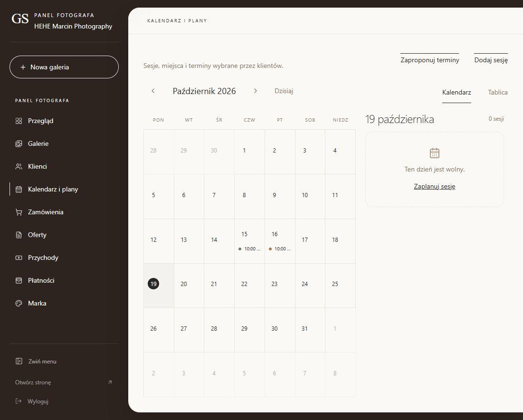
Task: Open the 10:00 session on October 16
Action: point(279,249)
